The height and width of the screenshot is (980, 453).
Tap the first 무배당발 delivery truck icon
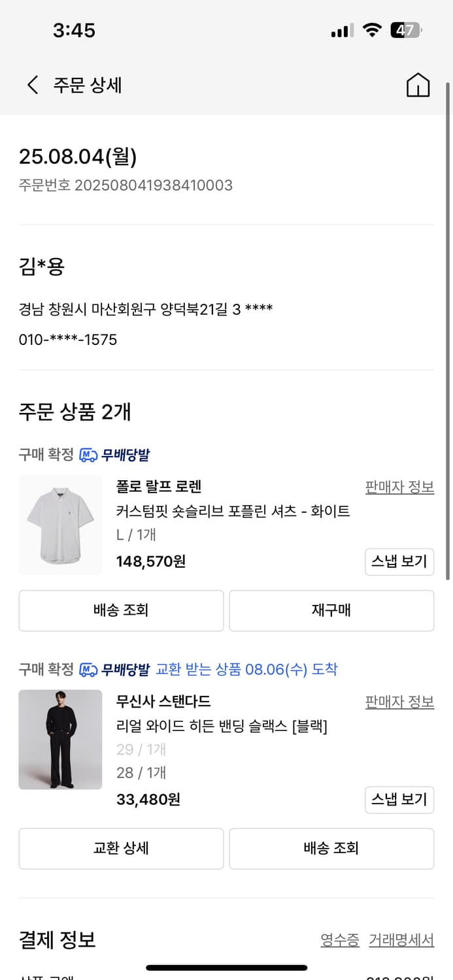coord(88,455)
